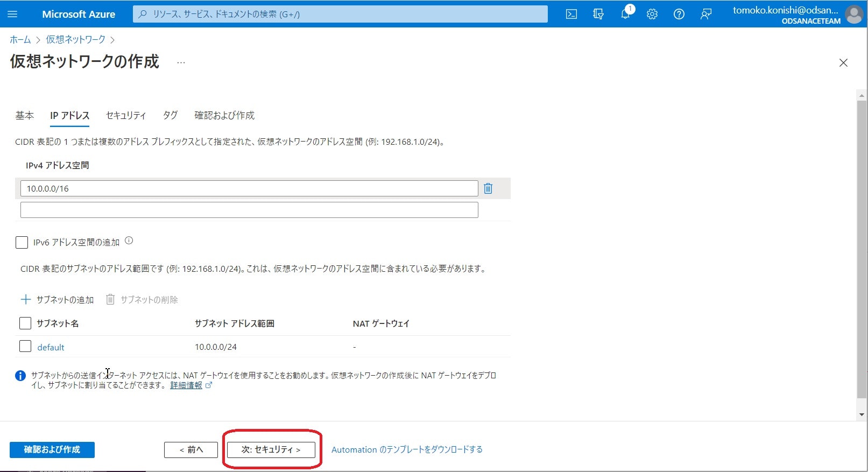Go to the タグ tab
The image size is (868, 472).
point(170,115)
